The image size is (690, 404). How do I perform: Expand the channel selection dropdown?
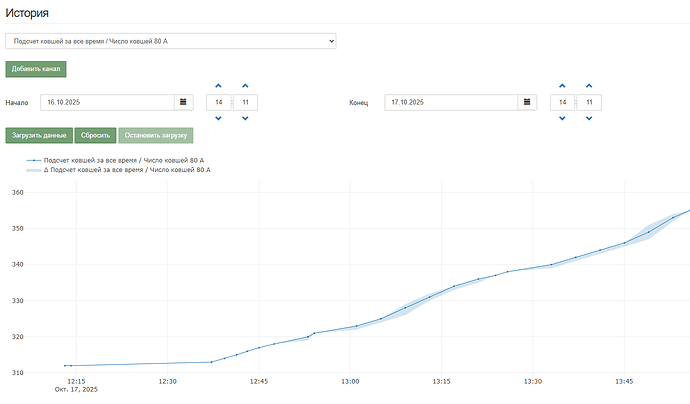(171, 41)
